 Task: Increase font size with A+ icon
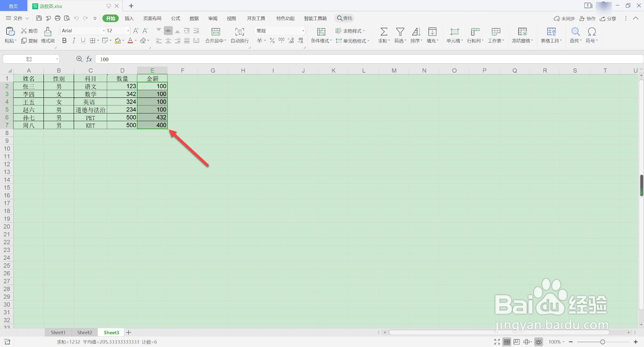pyautogui.click(x=136, y=31)
